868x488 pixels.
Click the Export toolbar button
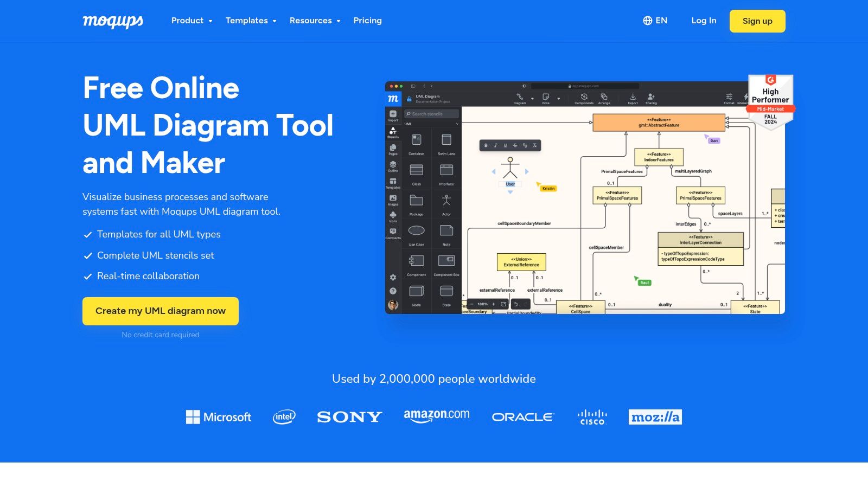point(633,99)
